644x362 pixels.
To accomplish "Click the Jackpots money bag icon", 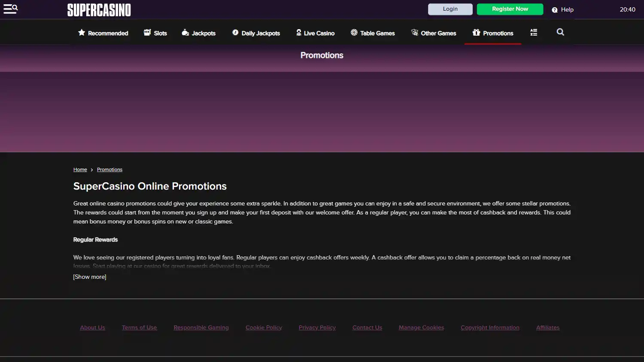I will click(185, 33).
